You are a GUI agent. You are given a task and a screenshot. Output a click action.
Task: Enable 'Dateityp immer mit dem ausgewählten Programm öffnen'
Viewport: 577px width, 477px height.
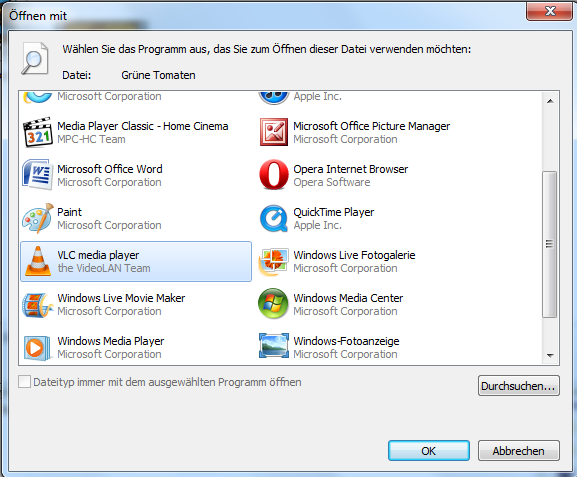(25, 382)
